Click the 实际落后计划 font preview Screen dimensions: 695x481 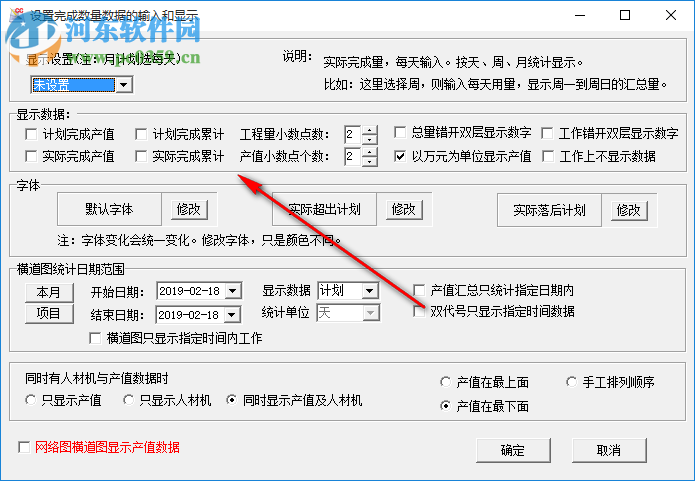coord(549,210)
